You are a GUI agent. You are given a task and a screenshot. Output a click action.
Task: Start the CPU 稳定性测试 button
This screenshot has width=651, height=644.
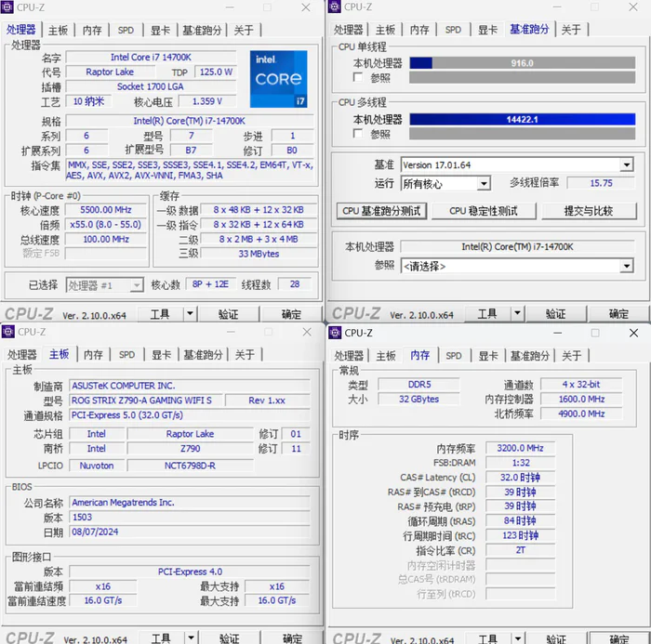point(484,211)
